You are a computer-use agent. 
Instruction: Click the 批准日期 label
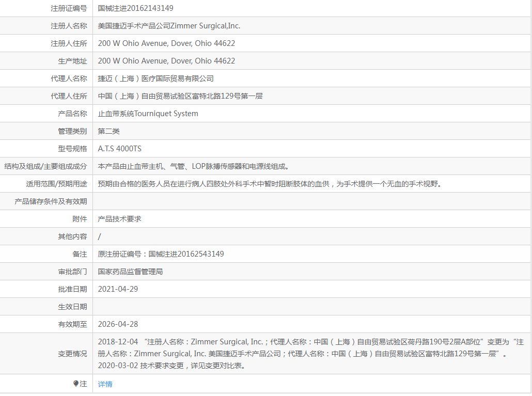(x=72, y=289)
